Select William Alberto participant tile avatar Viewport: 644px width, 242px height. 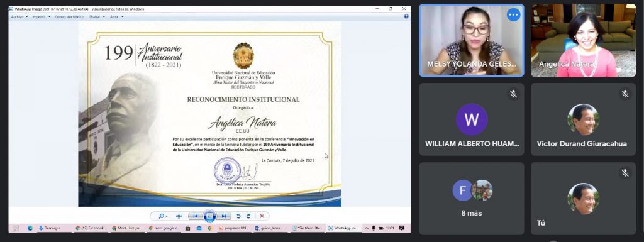click(472, 119)
